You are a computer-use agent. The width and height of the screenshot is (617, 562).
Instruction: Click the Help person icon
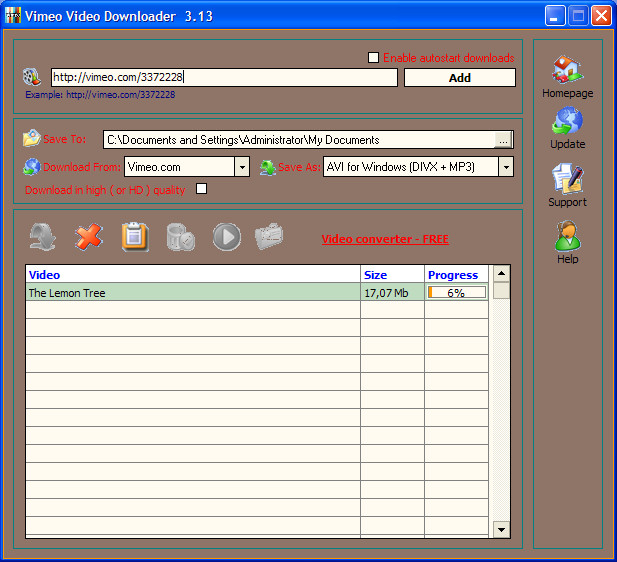[x=567, y=237]
